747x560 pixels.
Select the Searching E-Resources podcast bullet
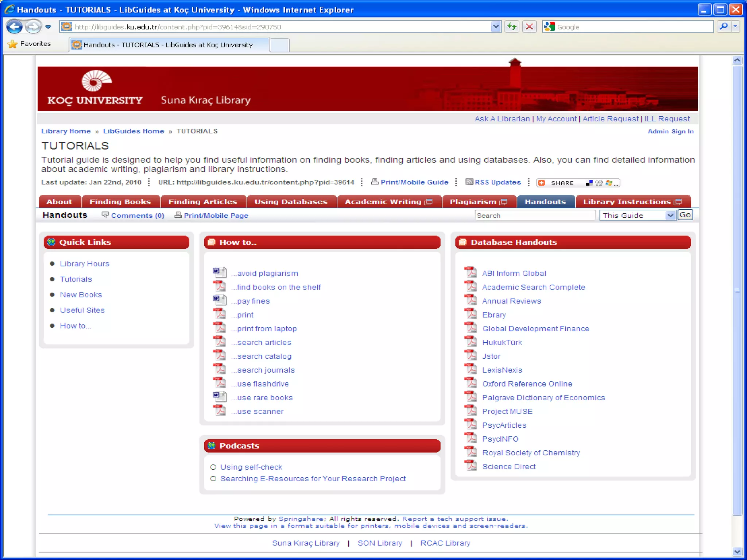pyautogui.click(x=213, y=479)
